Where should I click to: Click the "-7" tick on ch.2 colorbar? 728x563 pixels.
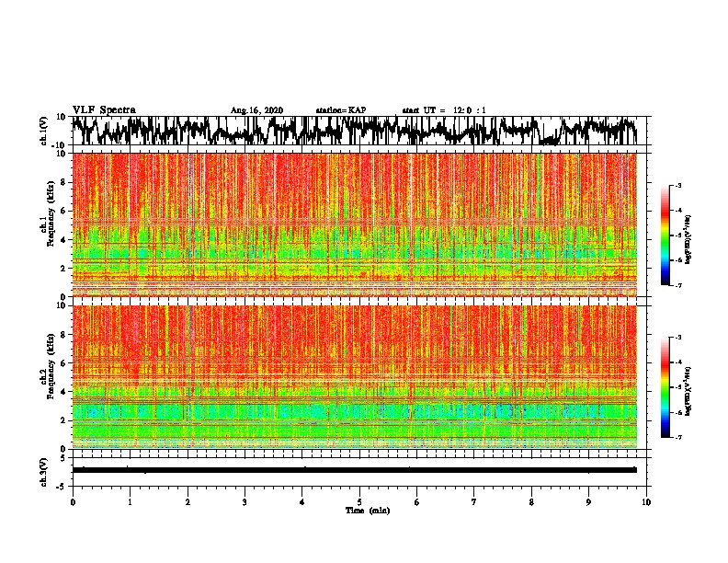tap(677, 437)
